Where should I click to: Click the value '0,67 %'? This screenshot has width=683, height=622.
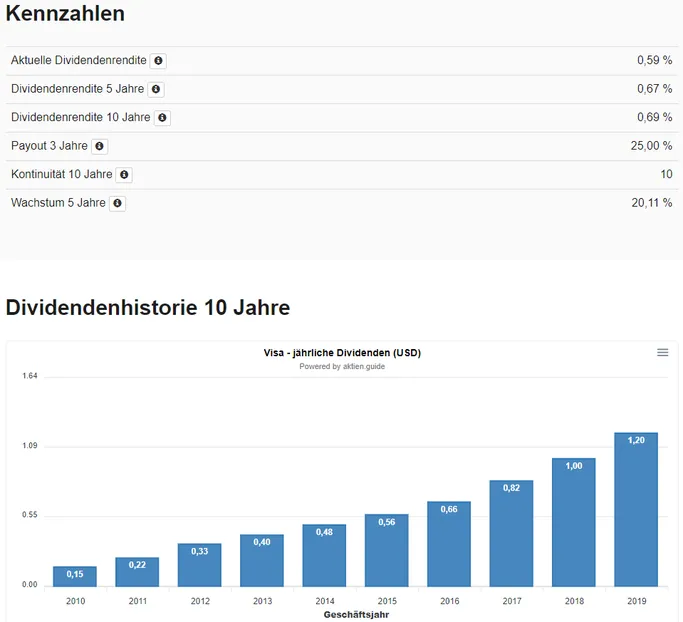pos(655,89)
